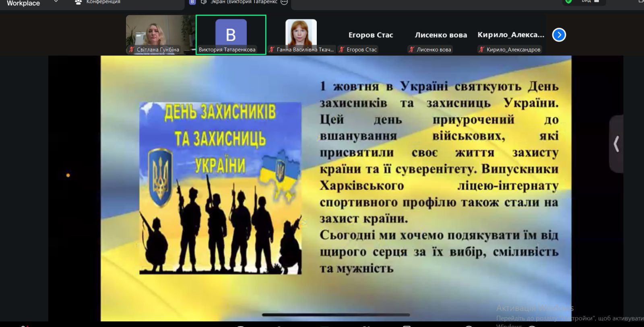Click the horizontal bar at slide bottom

pos(336,315)
